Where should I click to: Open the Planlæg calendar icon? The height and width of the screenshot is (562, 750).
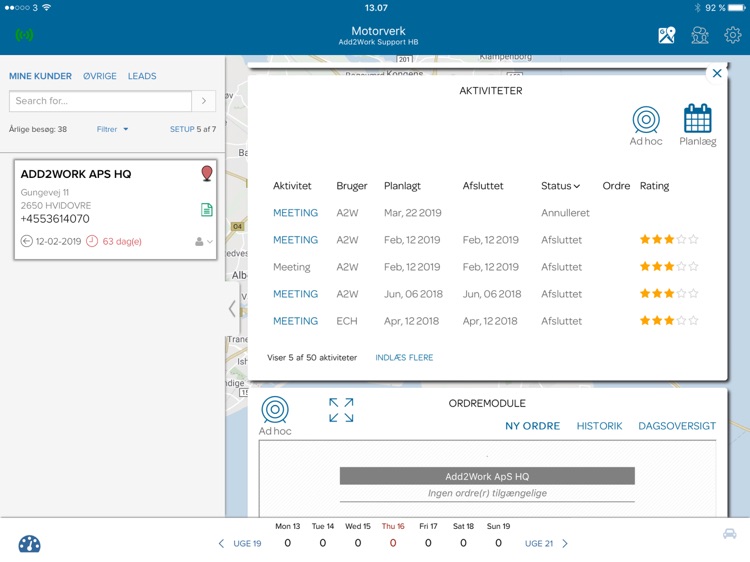click(x=697, y=119)
